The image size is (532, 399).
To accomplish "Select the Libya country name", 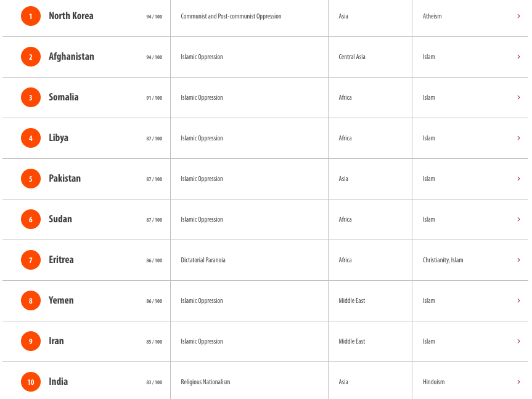I will point(59,138).
